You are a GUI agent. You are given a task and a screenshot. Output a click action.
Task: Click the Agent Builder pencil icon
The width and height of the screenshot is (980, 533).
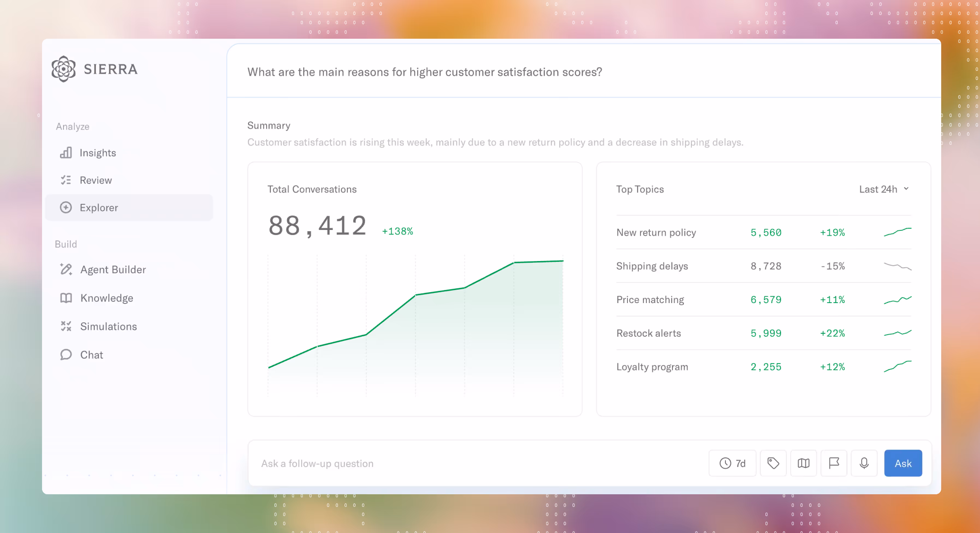tap(66, 269)
